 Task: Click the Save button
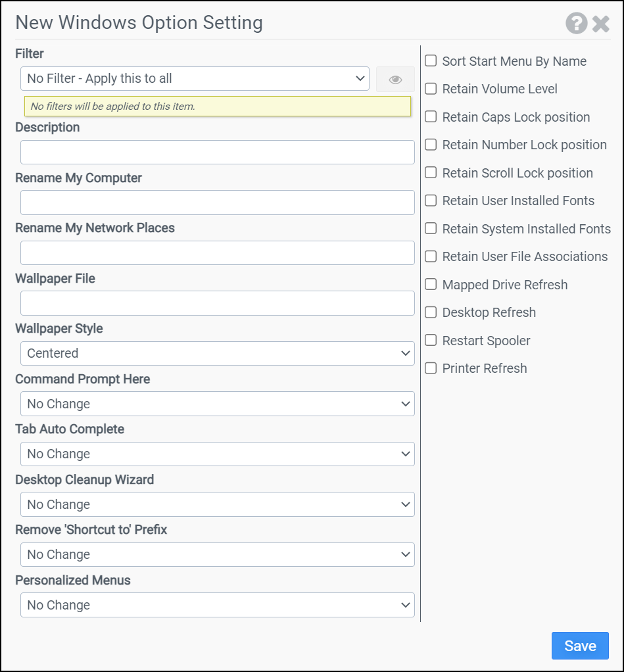[580, 646]
